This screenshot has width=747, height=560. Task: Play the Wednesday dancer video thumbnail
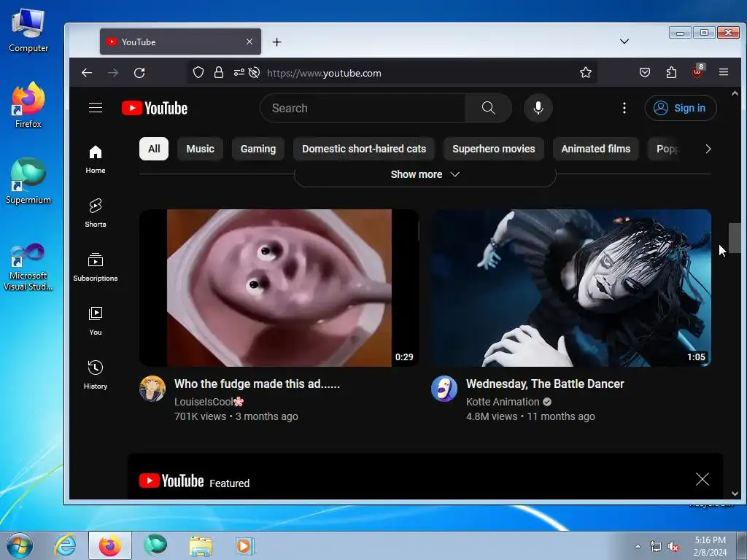[x=571, y=288]
